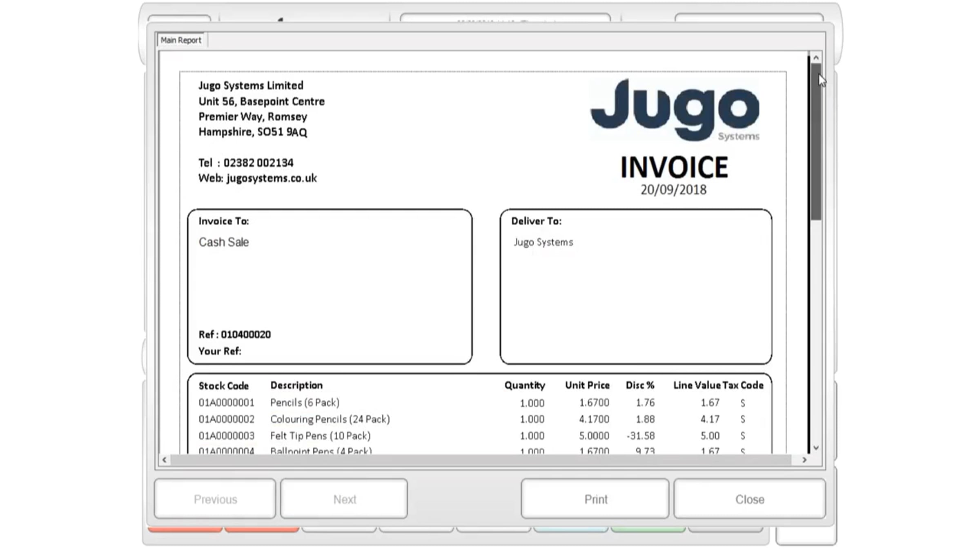Go to the Previous report page
This screenshot has height=551, width=980.
coord(215,499)
